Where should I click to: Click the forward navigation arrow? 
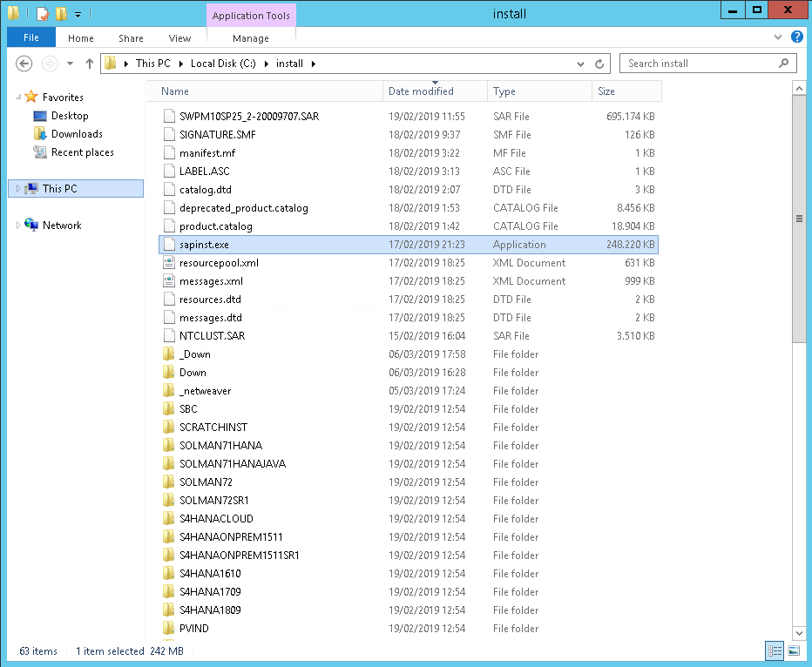(50, 64)
